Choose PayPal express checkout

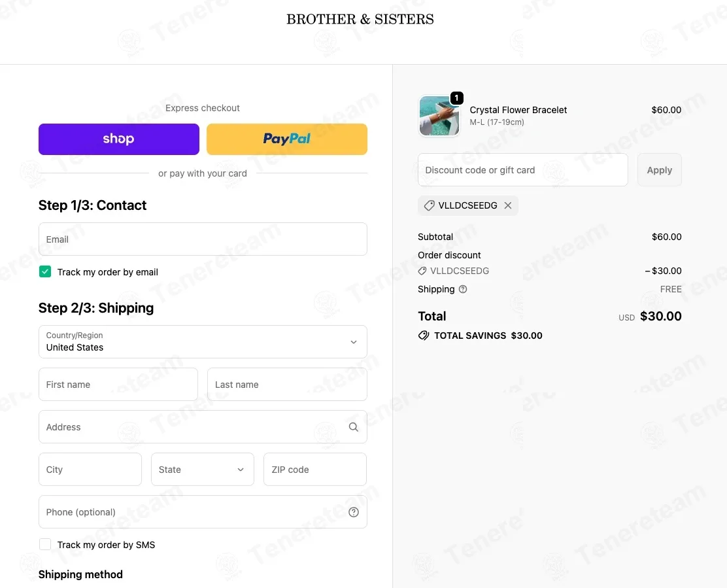(x=286, y=139)
